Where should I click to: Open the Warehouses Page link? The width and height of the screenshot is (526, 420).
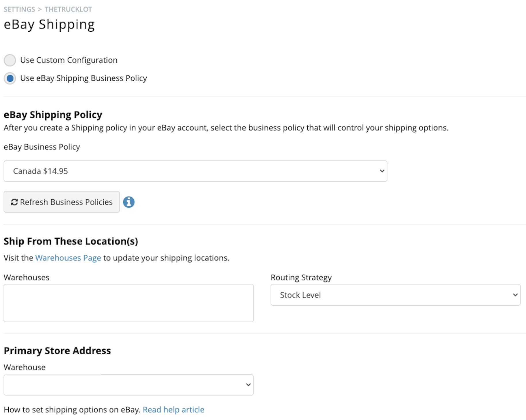tap(68, 258)
